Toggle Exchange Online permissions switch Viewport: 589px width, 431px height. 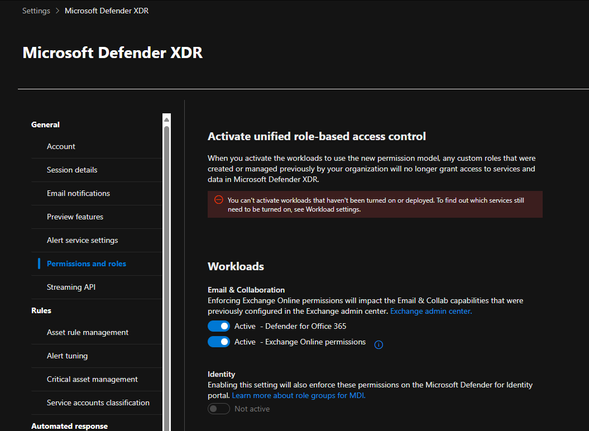219,342
